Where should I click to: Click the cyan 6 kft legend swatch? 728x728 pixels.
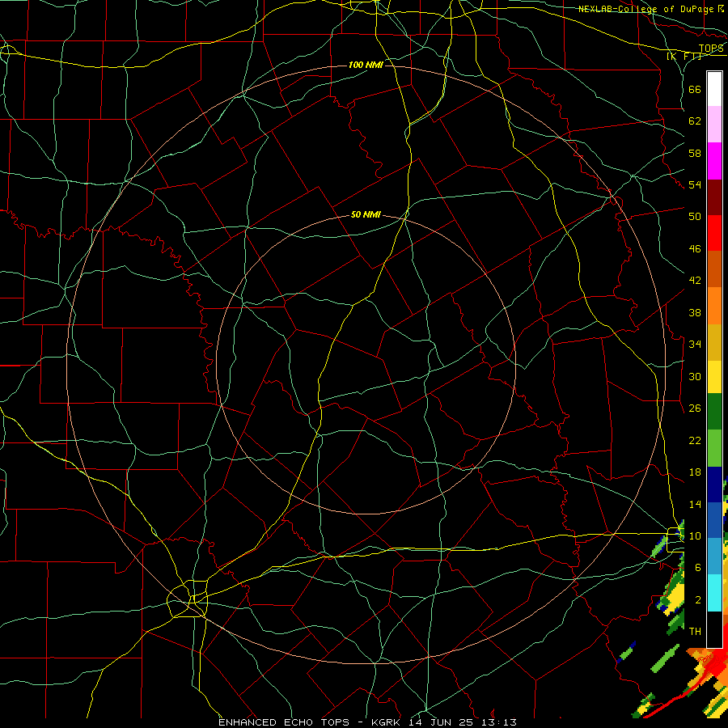714,593
